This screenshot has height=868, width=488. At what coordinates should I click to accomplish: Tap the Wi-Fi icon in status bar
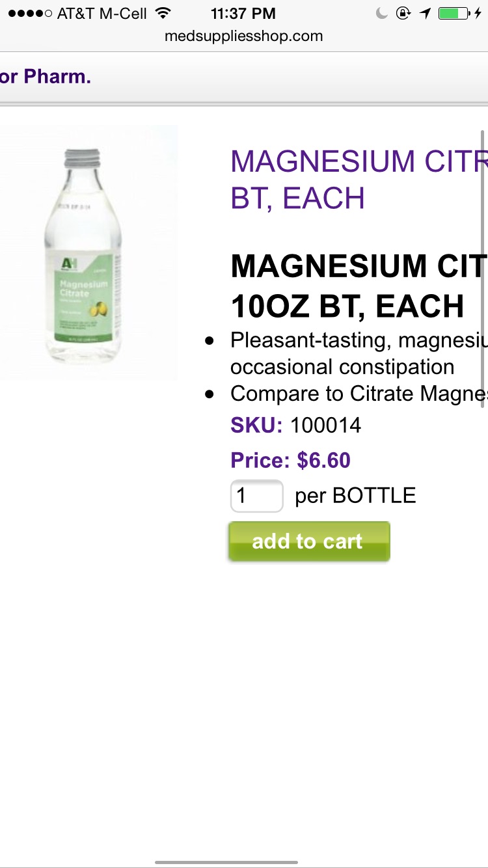[x=163, y=13]
